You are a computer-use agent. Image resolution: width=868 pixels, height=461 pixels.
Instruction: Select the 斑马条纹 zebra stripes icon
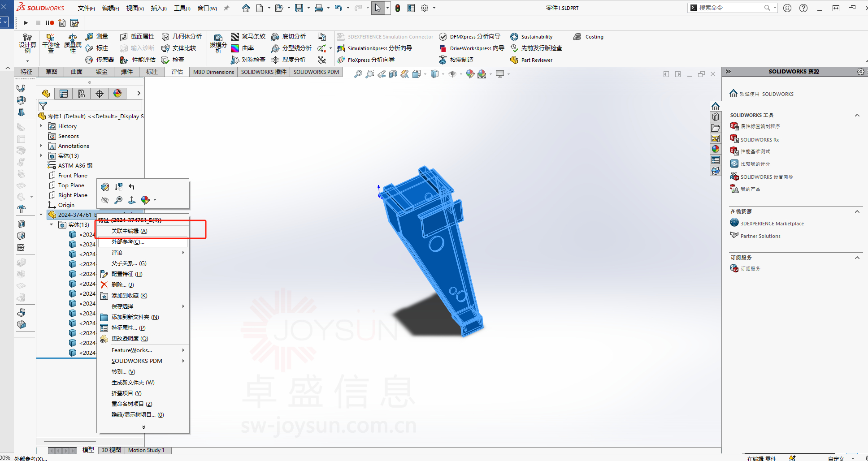pyautogui.click(x=235, y=37)
